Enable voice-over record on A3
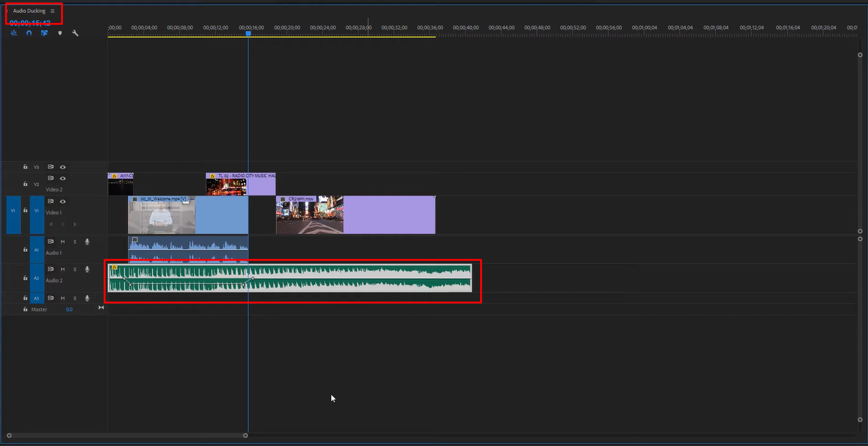Image resolution: width=868 pixels, height=446 pixels. [87, 298]
